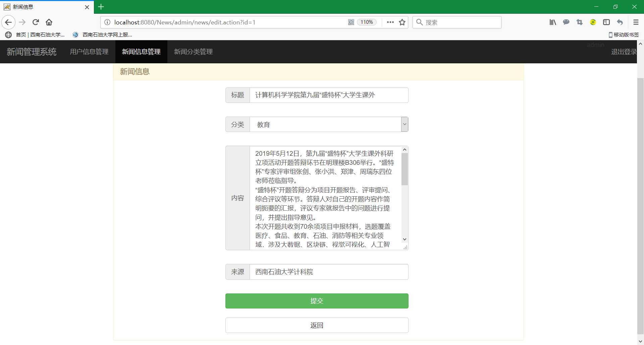Reload the current page
This screenshot has width=644, height=345.
[36, 22]
